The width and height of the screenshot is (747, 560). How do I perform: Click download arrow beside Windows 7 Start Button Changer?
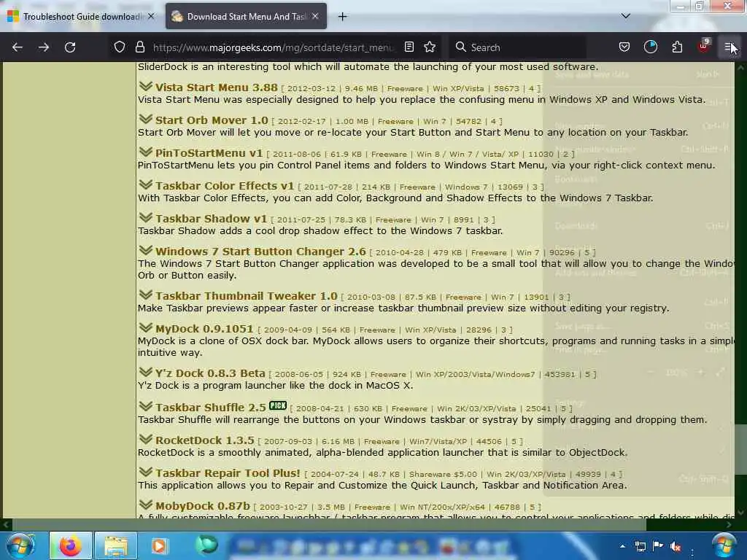coord(145,251)
